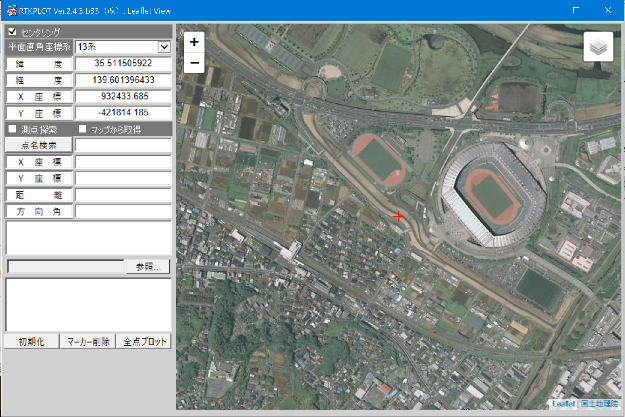Zoom out on the map
The height and width of the screenshot is (417, 625).
point(194,63)
